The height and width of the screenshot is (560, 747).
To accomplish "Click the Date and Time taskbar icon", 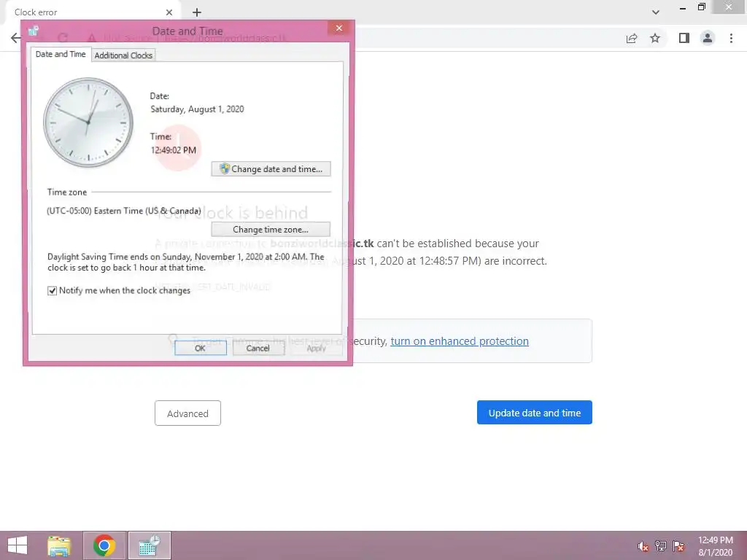I will click(x=150, y=545).
